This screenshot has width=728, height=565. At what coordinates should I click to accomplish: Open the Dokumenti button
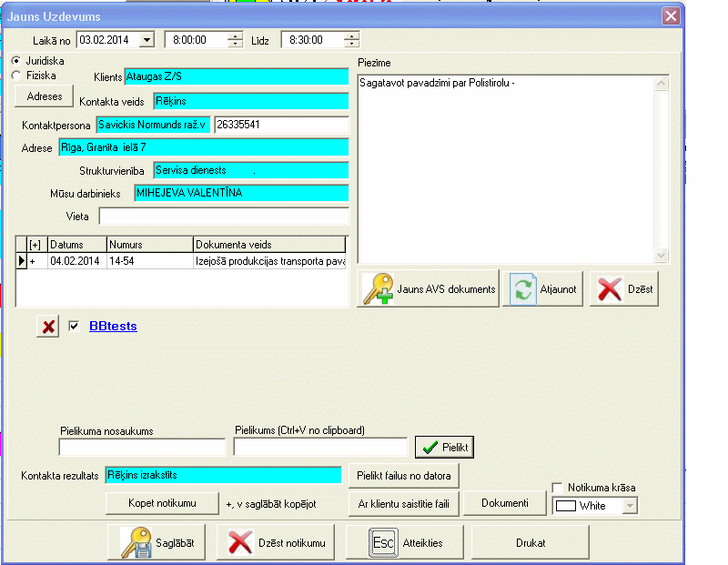point(505,503)
